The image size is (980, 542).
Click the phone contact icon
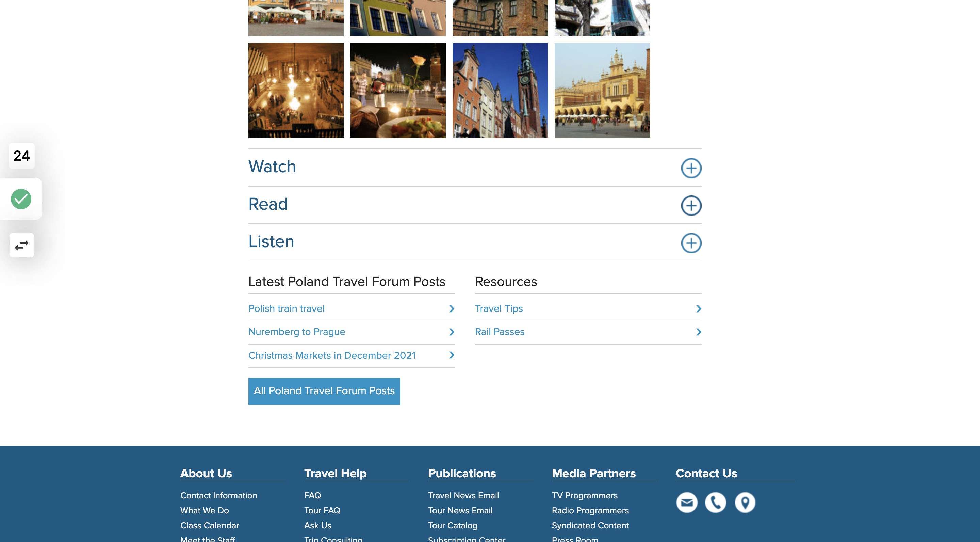coord(716,503)
